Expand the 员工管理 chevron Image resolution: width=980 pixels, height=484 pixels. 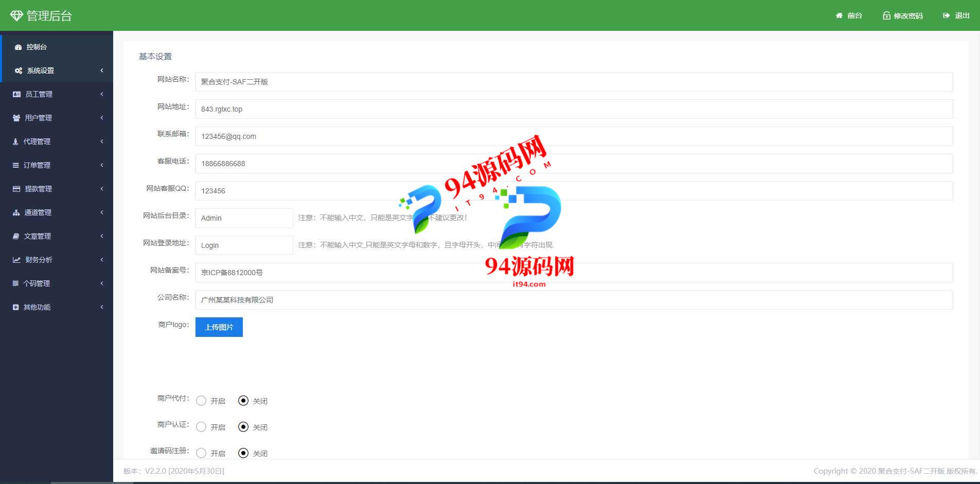[102, 94]
